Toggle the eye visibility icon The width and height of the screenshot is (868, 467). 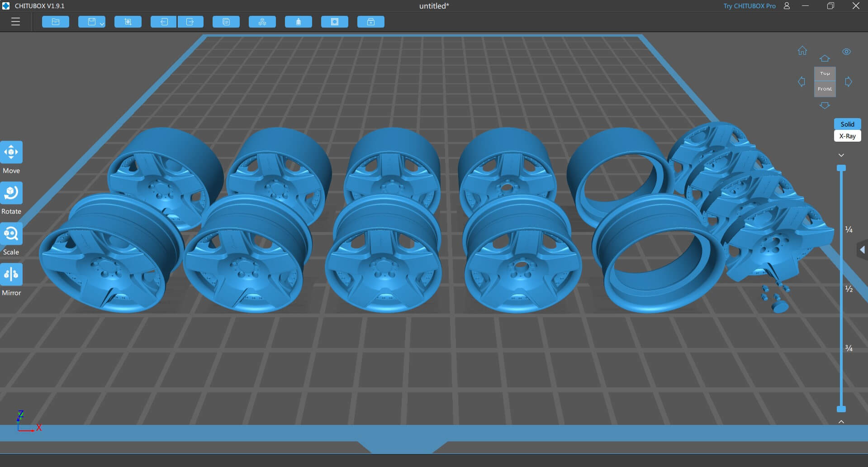846,52
